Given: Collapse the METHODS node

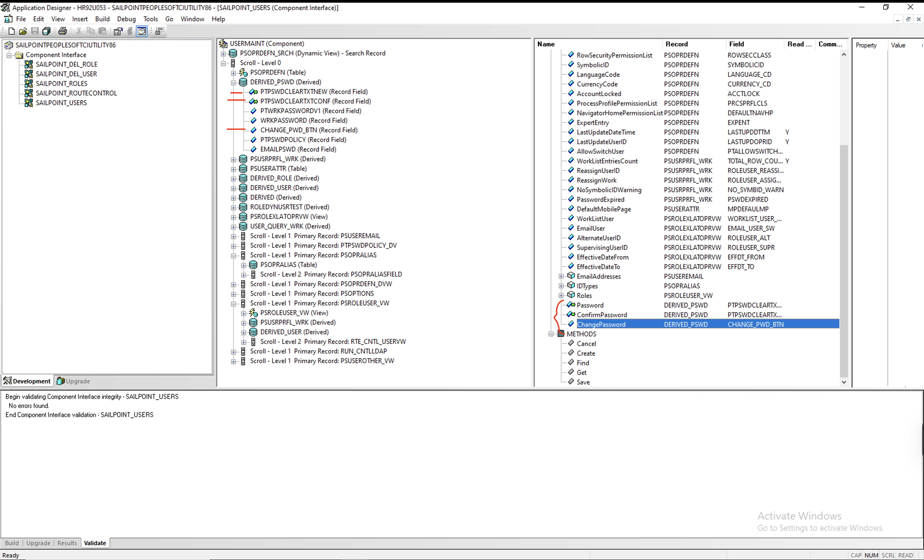Looking at the screenshot, I should pyautogui.click(x=551, y=334).
